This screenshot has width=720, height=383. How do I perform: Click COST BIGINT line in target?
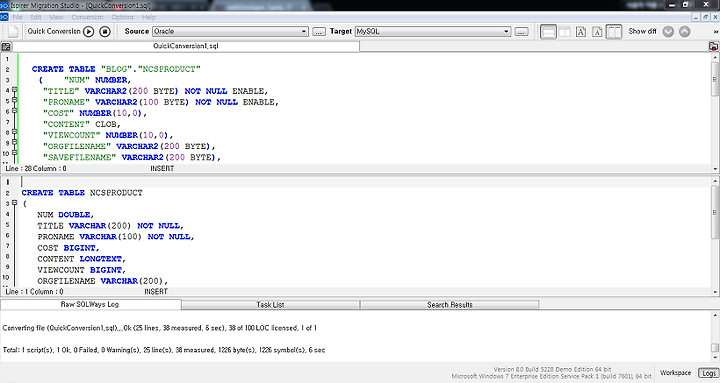(x=68, y=248)
